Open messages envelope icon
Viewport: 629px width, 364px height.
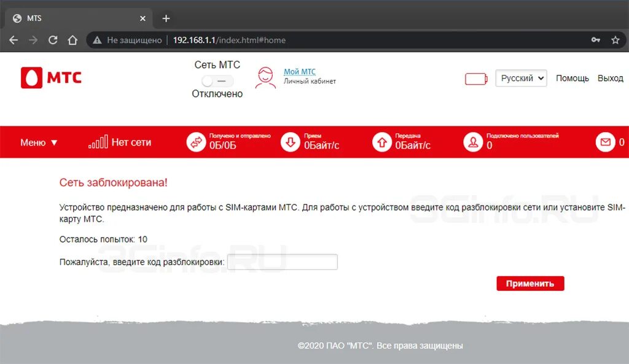[x=605, y=142]
